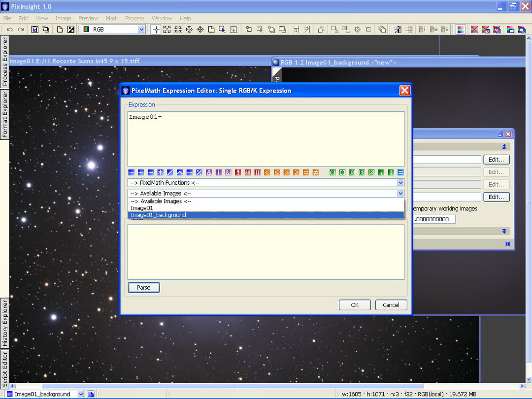This screenshot has width=532, height=399.
Task: Insert the not-equal (≠) operator
Action: click(x=316, y=172)
